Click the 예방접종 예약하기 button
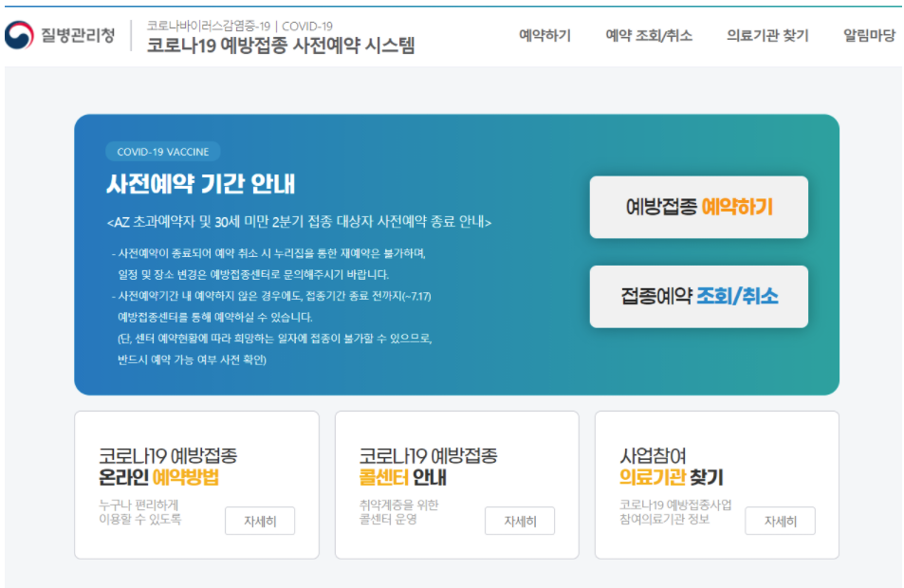904x588 pixels. coord(699,207)
